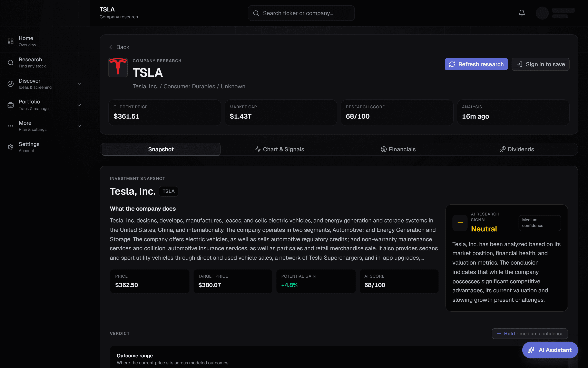This screenshot has width=588, height=368.
Task: Click the Settings gear icon
Action: point(10,147)
